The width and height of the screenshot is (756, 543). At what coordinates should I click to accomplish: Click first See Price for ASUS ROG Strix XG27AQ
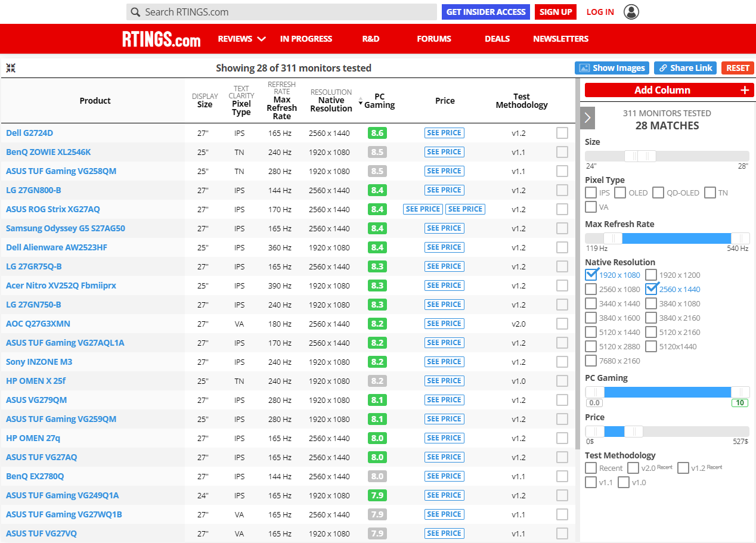click(x=423, y=209)
